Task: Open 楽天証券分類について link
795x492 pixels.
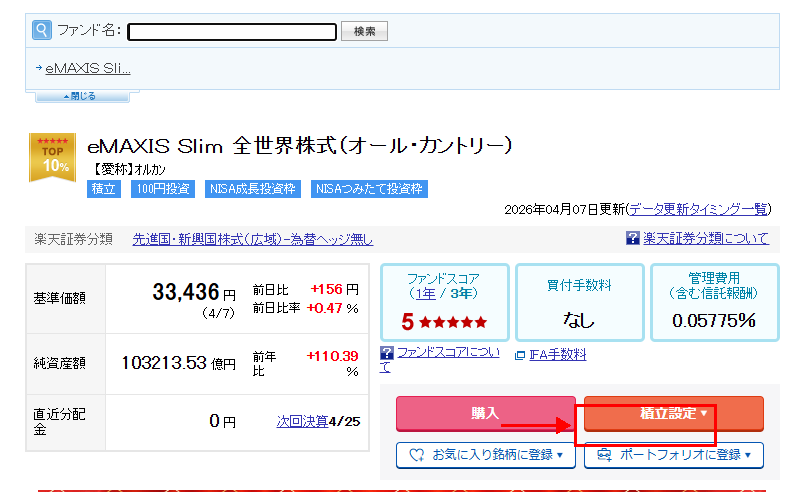Action: 706,238
